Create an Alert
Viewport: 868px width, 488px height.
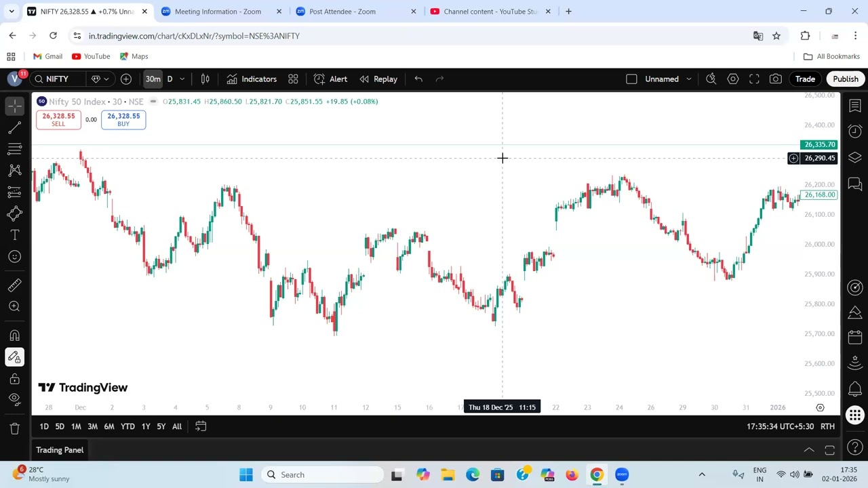click(331, 79)
